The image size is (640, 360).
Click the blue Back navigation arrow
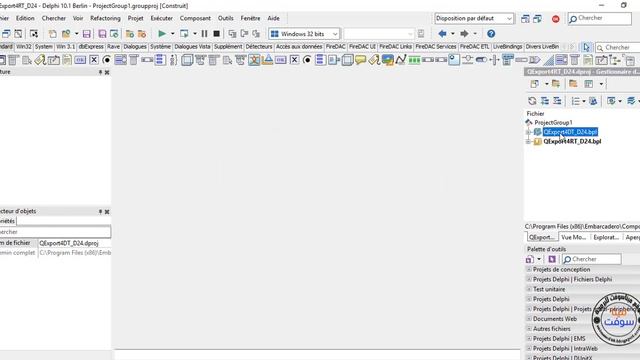tap(442, 33)
